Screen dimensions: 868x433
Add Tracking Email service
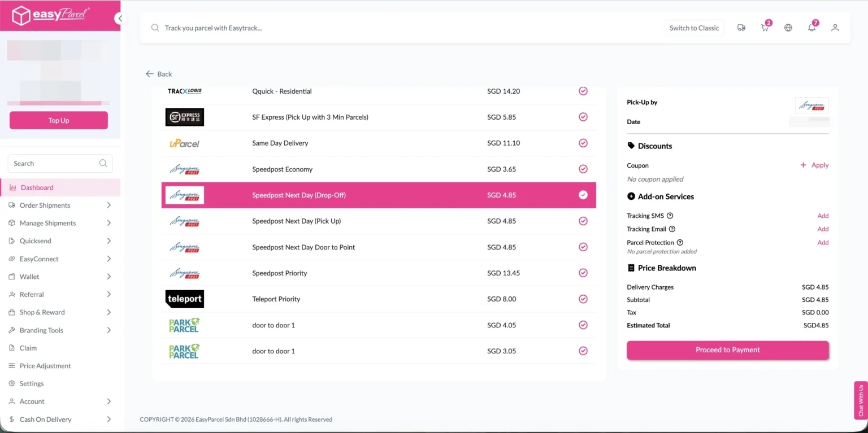coord(823,229)
